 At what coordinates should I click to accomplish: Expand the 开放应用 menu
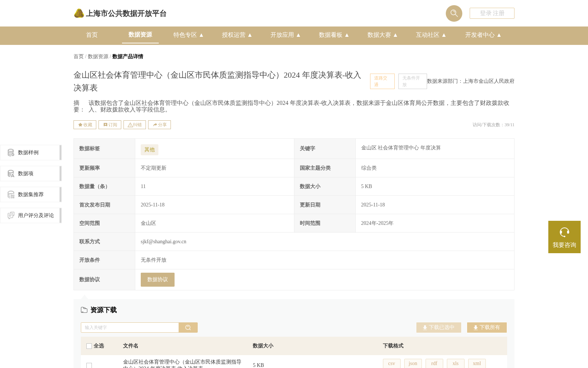[286, 35]
